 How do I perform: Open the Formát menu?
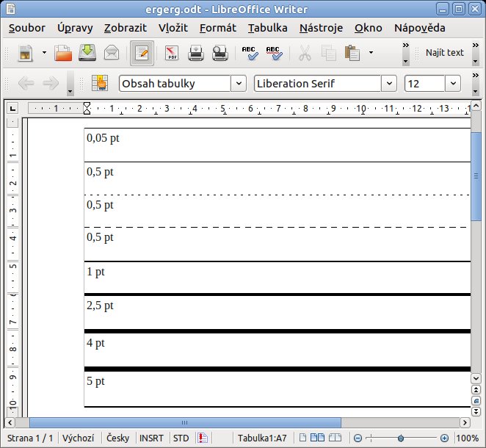tap(217, 28)
